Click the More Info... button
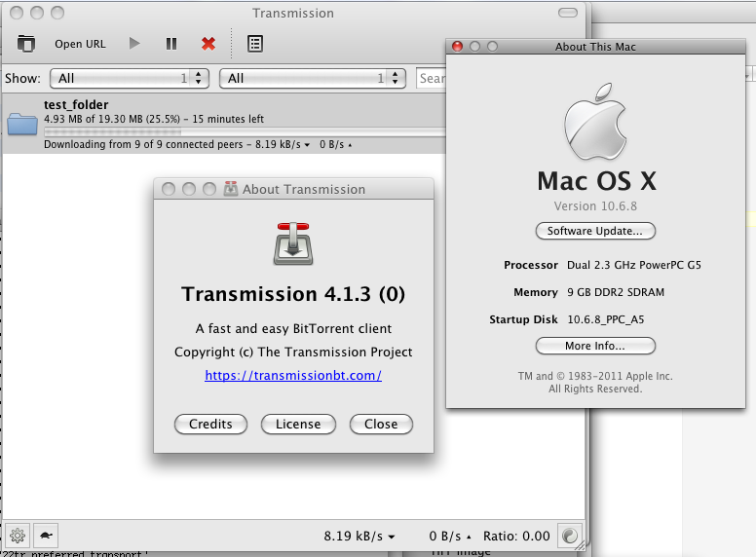This screenshot has height=557, width=756. tap(595, 346)
